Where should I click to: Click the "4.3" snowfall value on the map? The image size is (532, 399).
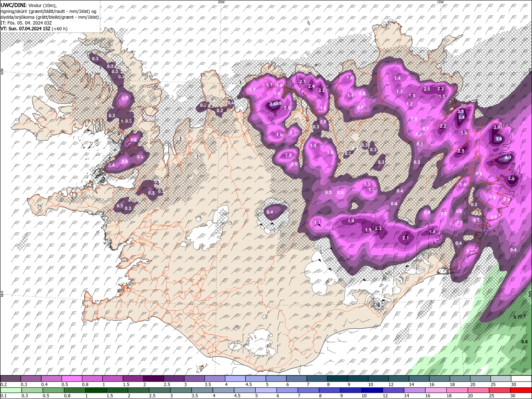507,158
